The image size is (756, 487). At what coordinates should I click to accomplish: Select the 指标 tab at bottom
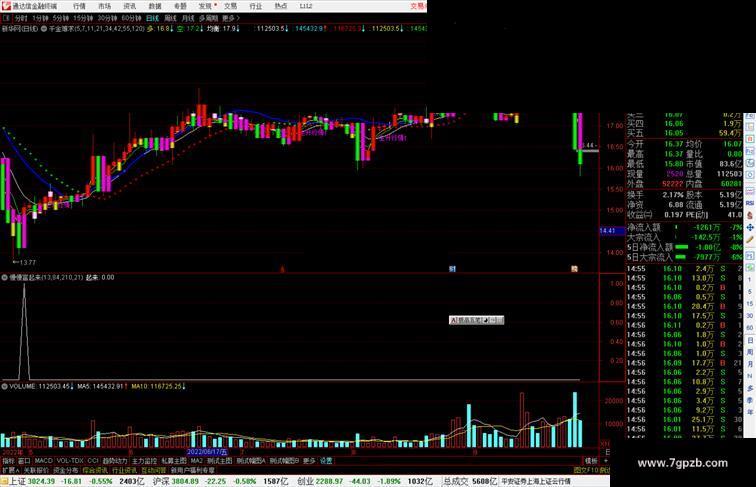coord(8,461)
